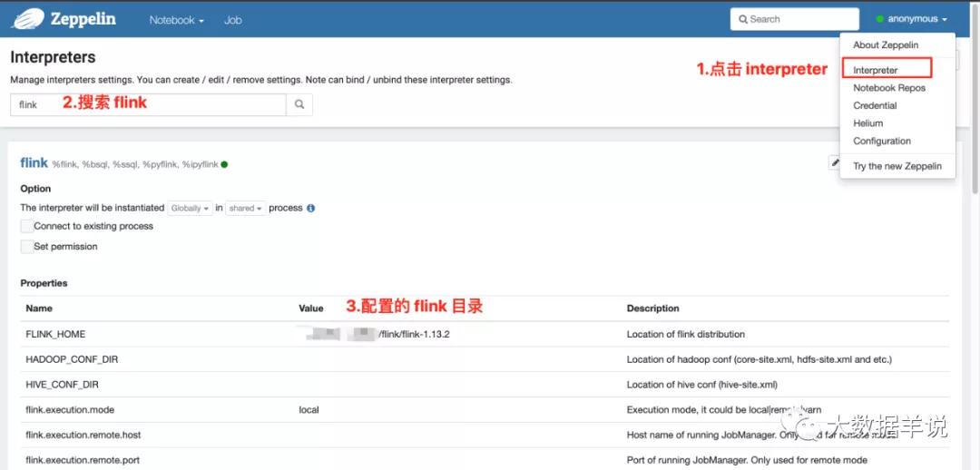Click the blue info icon after process
This screenshot has width=980, height=470.
click(310, 208)
